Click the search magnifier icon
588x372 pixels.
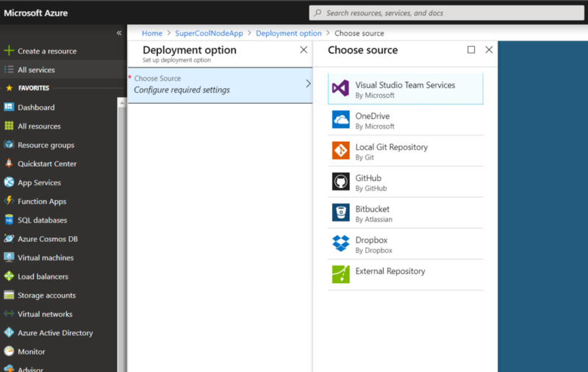click(318, 13)
